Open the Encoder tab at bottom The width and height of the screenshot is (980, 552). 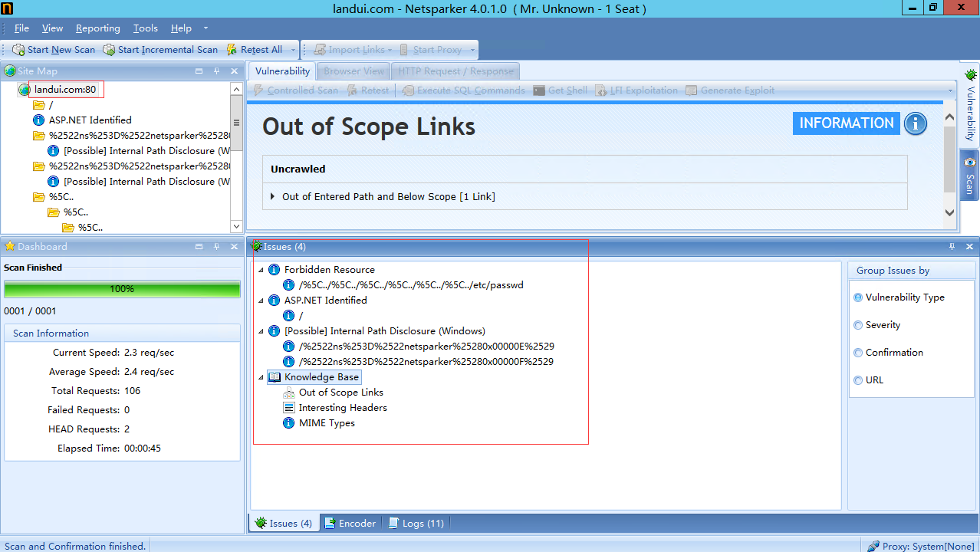coord(350,523)
